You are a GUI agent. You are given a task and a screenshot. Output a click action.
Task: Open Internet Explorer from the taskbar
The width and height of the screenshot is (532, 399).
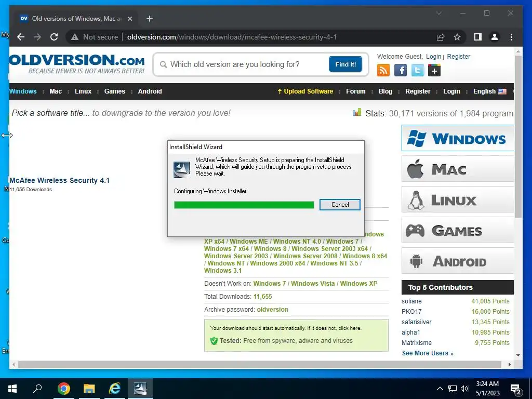pos(115,389)
